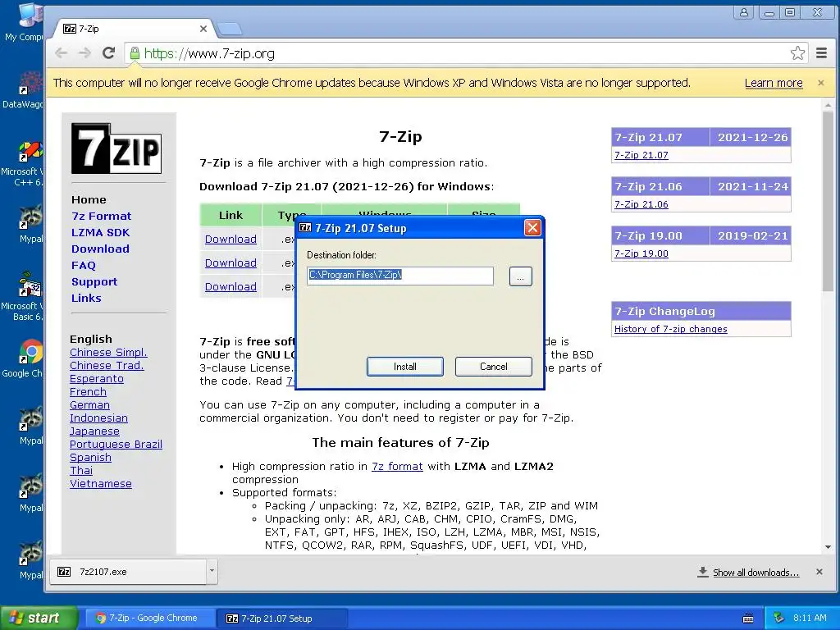Click the 7z icon in setup title bar
This screenshot has width=840, height=630.
click(x=305, y=228)
